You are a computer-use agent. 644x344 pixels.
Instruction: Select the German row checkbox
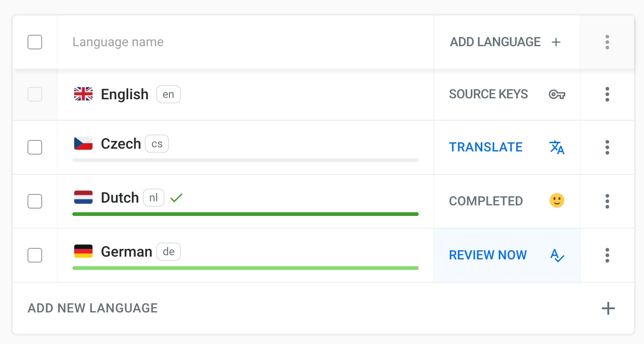(x=35, y=255)
